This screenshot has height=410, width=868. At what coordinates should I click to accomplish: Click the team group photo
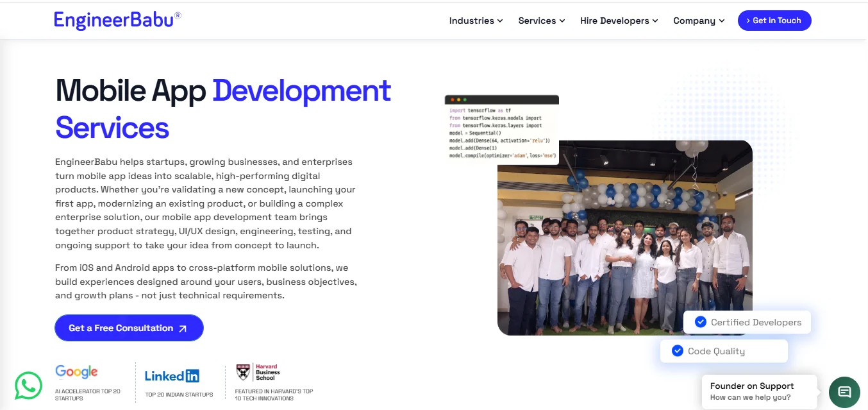coord(625,237)
